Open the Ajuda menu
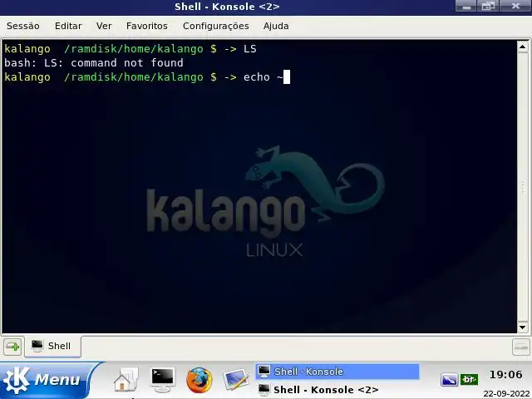The image size is (532, 399). (276, 26)
